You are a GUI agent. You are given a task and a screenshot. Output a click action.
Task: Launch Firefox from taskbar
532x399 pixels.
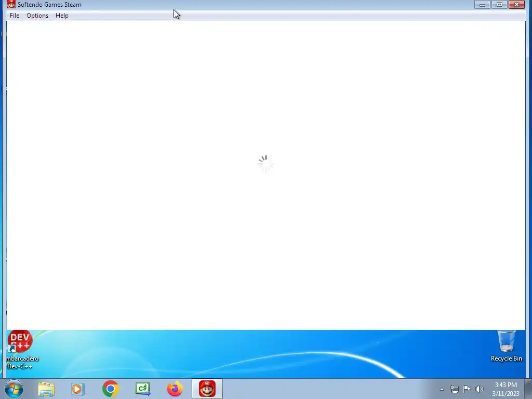175,389
